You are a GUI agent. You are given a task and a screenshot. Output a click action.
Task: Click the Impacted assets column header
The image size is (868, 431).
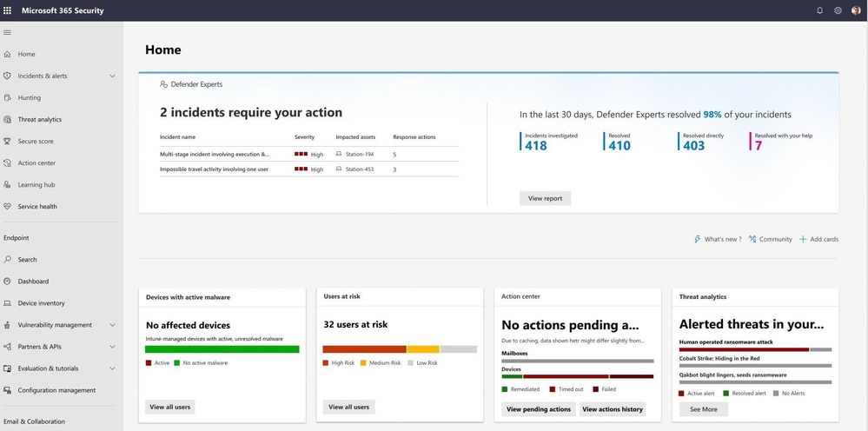[355, 137]
